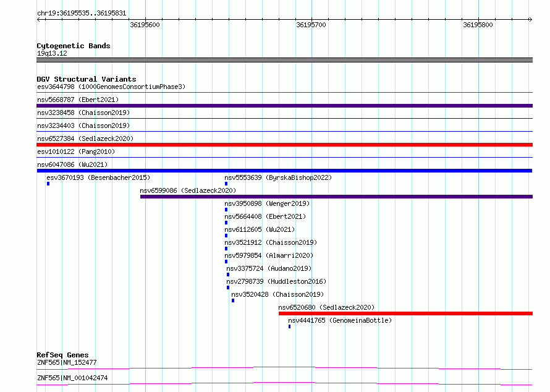Screen dimensions: 550x392
Task: Open variant nsv5553639 (ByrskaBishop2022)
Action: pyautogui.click(x=278, y=177)
